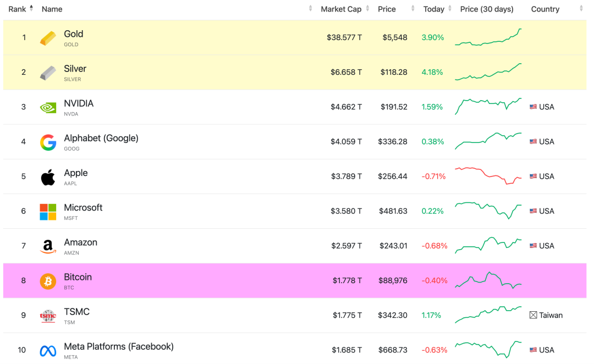Click the Taiwan country label
Image resolution: width=594 pixels, height=364 pixels.
pos(551,315)
